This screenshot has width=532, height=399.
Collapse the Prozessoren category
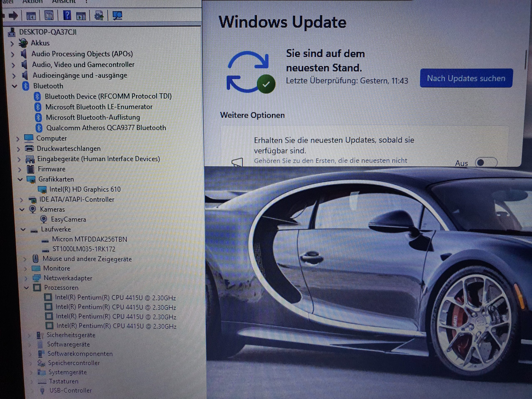(x=26, y=288)
